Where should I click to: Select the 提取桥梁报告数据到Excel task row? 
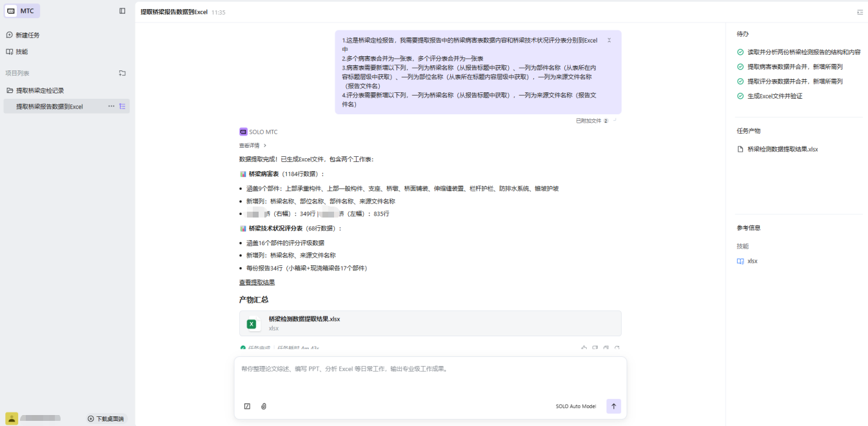(x=66, y=107)
